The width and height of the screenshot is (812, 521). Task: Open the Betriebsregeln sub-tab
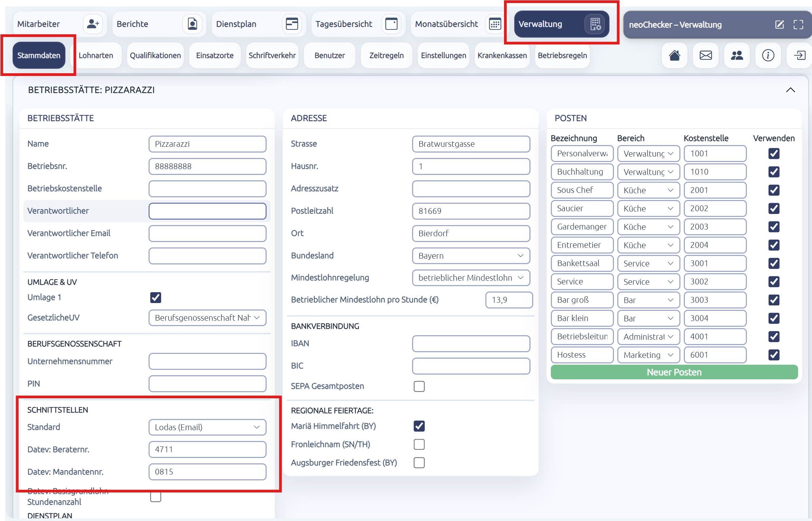[x=562, y=55]
